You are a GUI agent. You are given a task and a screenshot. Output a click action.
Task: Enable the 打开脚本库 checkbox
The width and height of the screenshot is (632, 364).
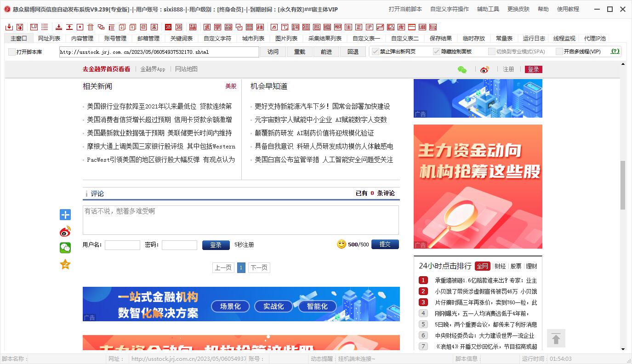[12, 52]
